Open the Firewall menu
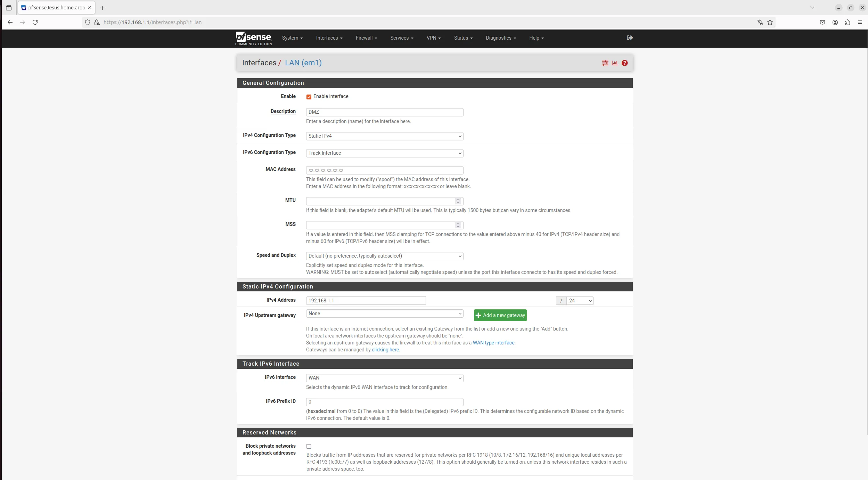Image resolution: width=868 pixels, height=480 pixels. click(366, 38)
